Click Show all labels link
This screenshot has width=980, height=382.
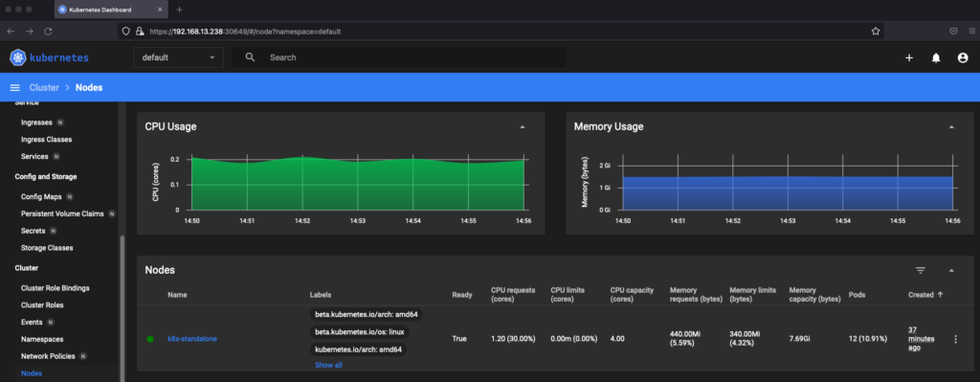click(328, 365)
